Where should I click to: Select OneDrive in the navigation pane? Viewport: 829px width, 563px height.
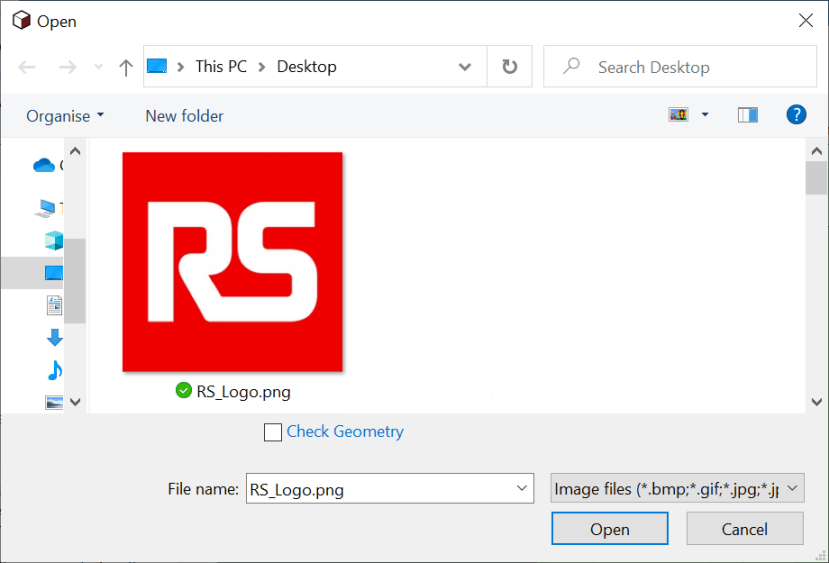44,165
